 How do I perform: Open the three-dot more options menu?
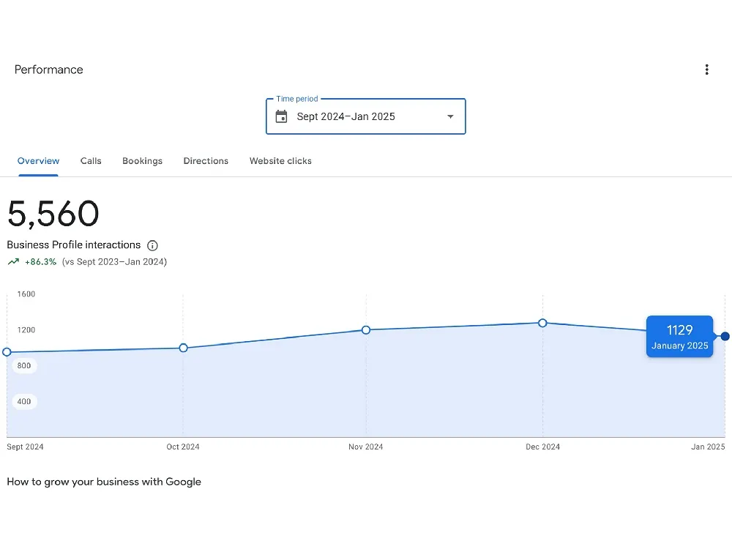[706, 70]
